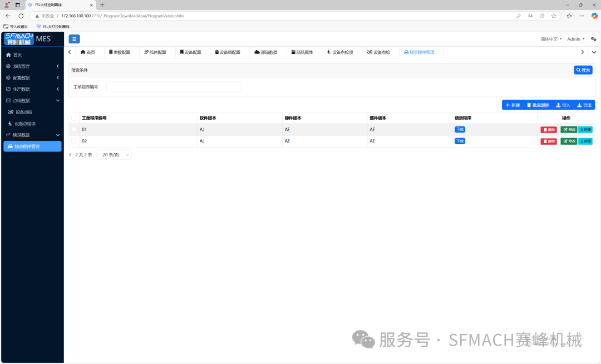Click the SFMACH MES logo
601x364 pixels.
pyautogui.click(x=27, y=39)
